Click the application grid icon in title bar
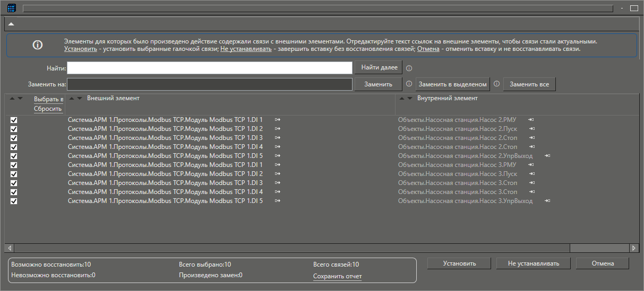 tap(12, 8)
